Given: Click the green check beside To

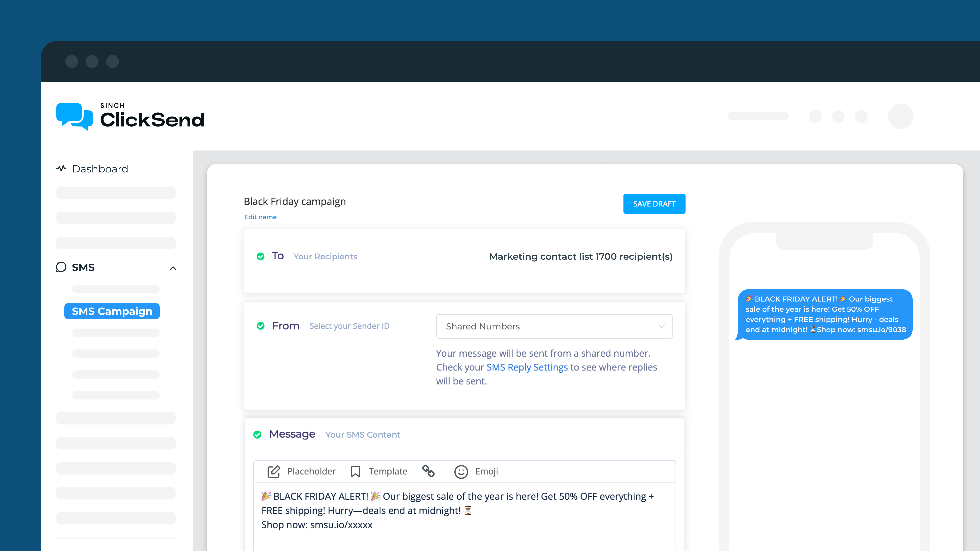Looking at the screenshot, I should pos(261,256).
